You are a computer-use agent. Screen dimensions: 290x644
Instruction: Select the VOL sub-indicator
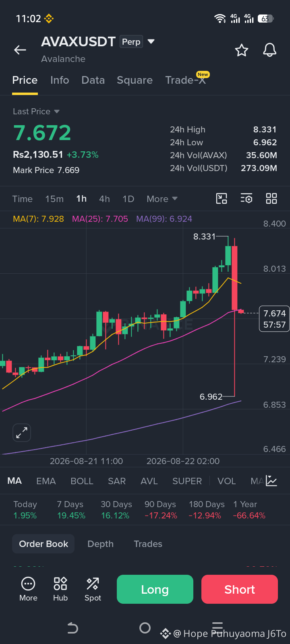(226, 481)
